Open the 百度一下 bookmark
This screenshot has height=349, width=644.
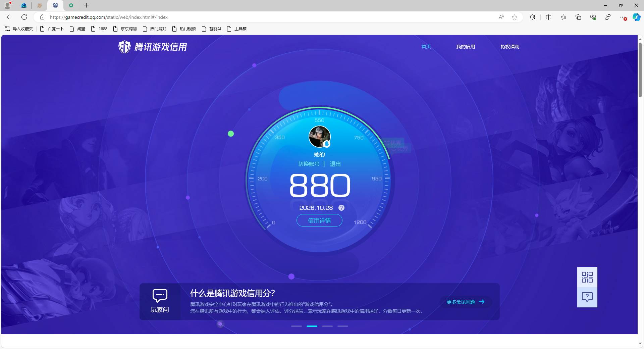coord(52,29)
